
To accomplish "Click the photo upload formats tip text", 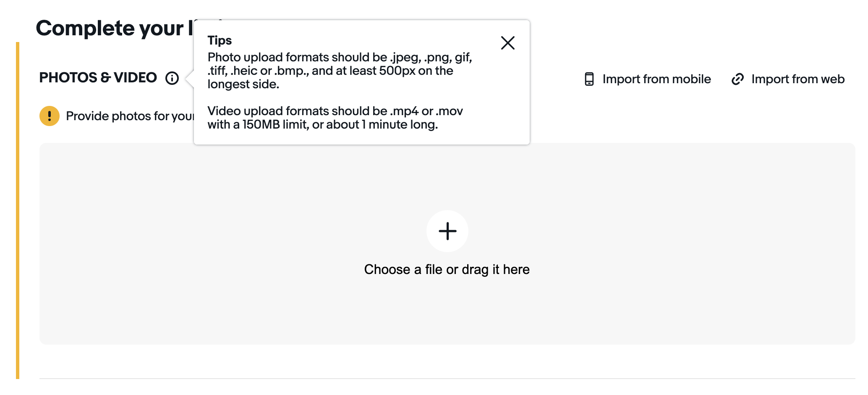I will [340, 71].
